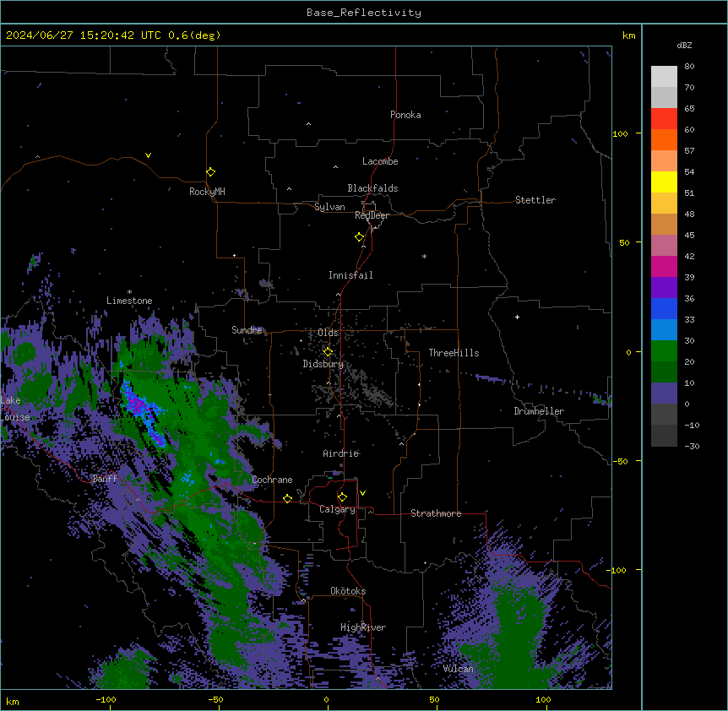Click the yellow V marker east of Calgary
The height and width of the screenshot is (711, 728).
[362, 493]
